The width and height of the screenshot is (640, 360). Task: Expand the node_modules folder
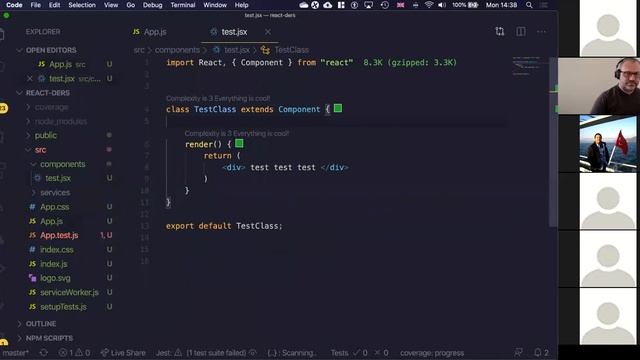[x=61, y=121]
